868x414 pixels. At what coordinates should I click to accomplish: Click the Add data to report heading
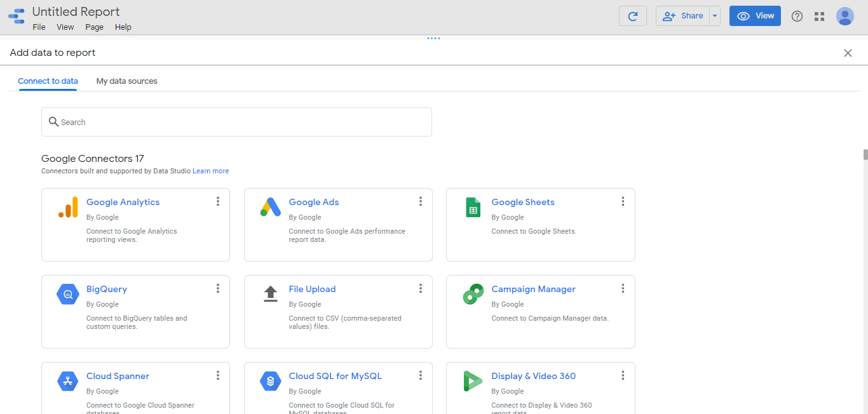click(x=53, y=53)
